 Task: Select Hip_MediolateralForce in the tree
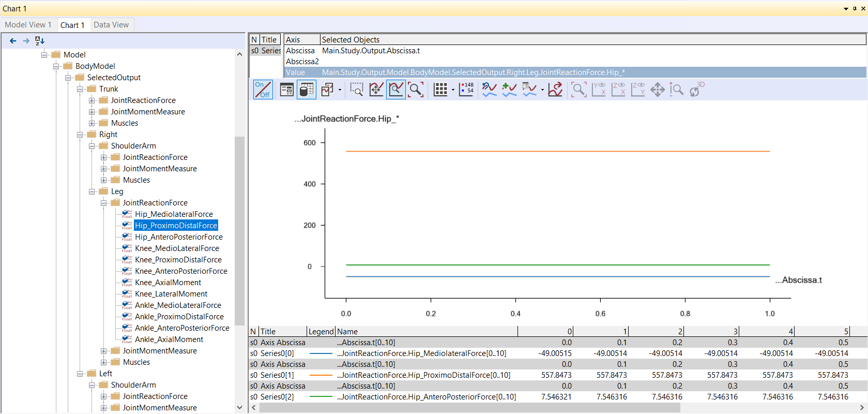click(174, 214)
